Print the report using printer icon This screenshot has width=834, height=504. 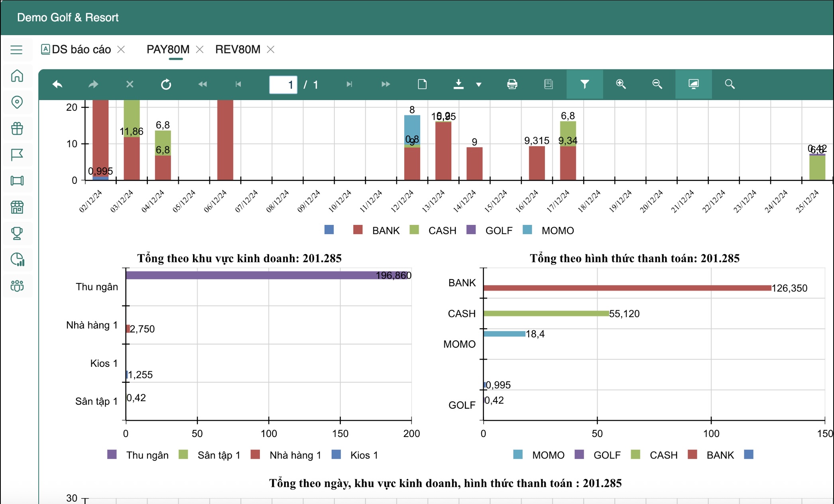tap(512, 84)
